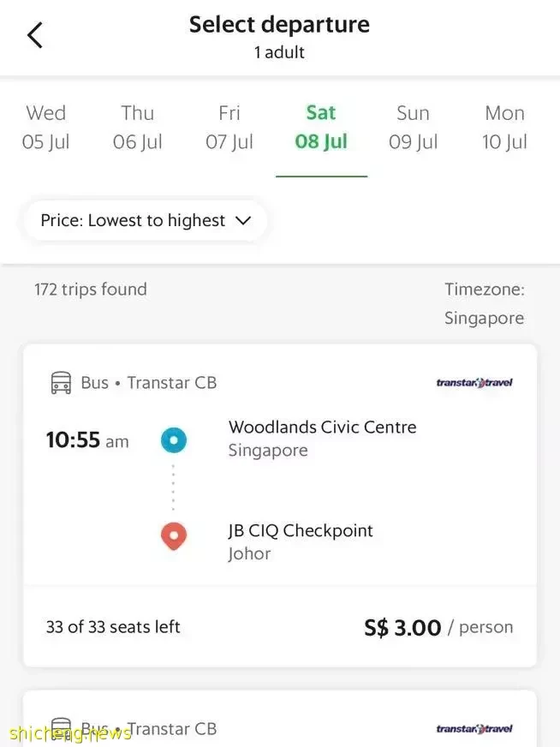Image resolution: width=560 pixels, height=747 pixels.
Task: Tap the blue departure point marker
Action: [x=173, y=439]
